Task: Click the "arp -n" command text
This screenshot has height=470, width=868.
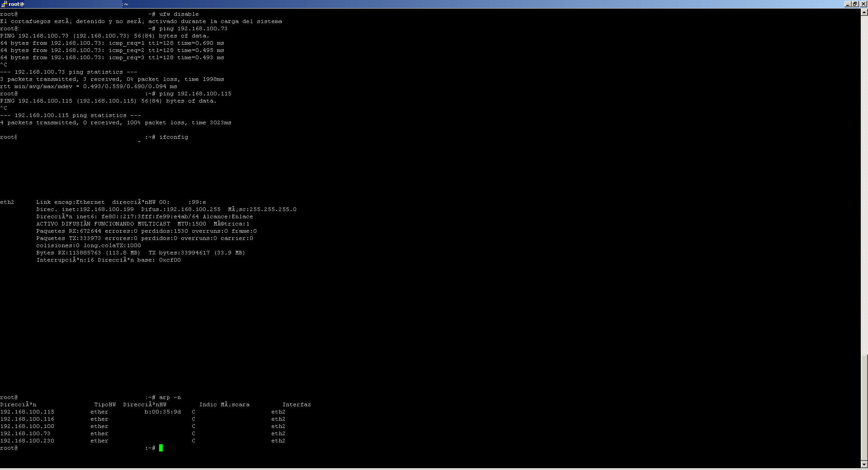Action: pos(170,397)
